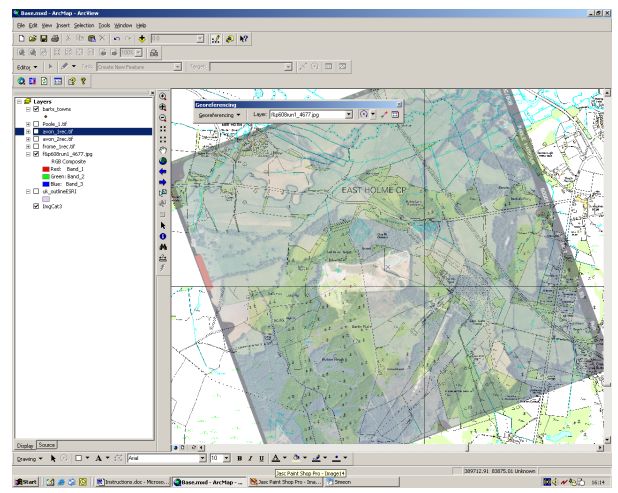
Task: Choose the Select Elements arrow tool
Action: pos(163,225)
